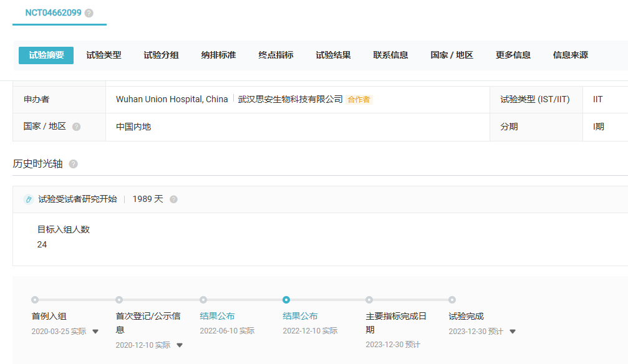The image size is (628, 364).
Task: Open the 终点指标 tab
Action: point(276,55)
